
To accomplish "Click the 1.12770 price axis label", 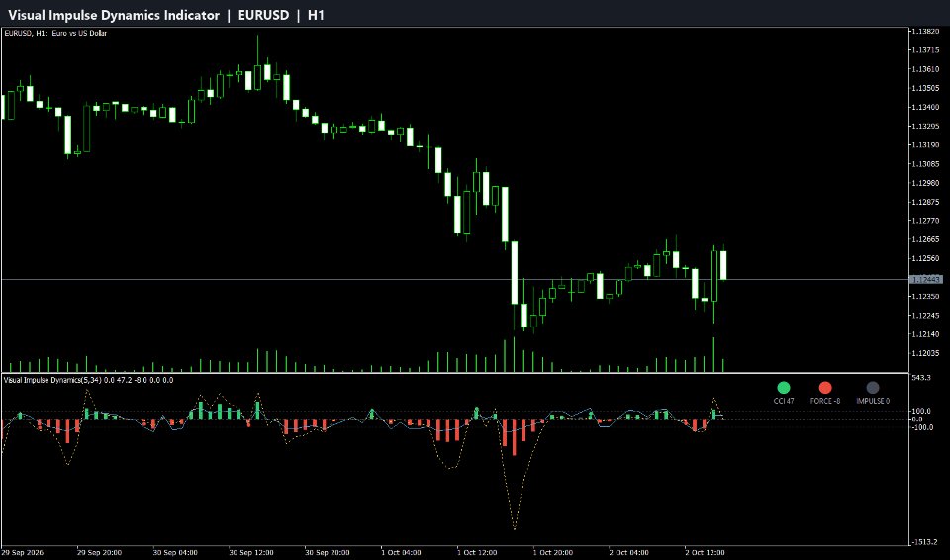I will [x=926, y=221].
